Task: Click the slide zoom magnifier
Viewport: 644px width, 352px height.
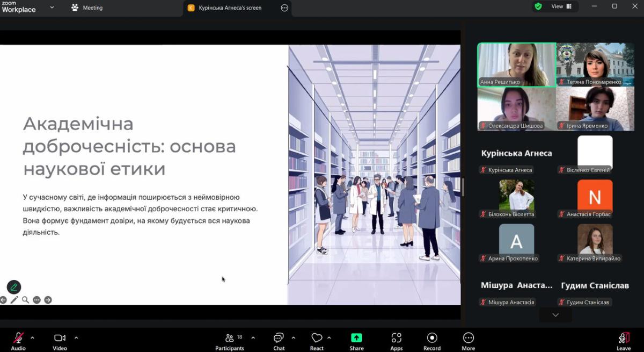Action: pos(25,300)
